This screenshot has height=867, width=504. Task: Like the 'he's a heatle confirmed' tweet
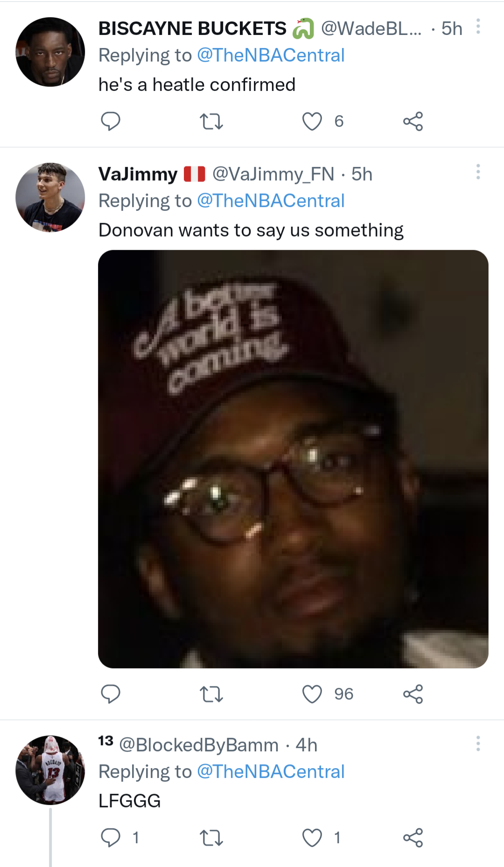coord(312,121)
